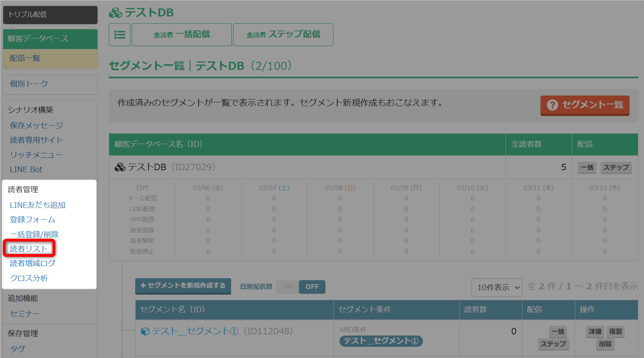Open the テスト_セグメント① segment link

coord(195,331)
